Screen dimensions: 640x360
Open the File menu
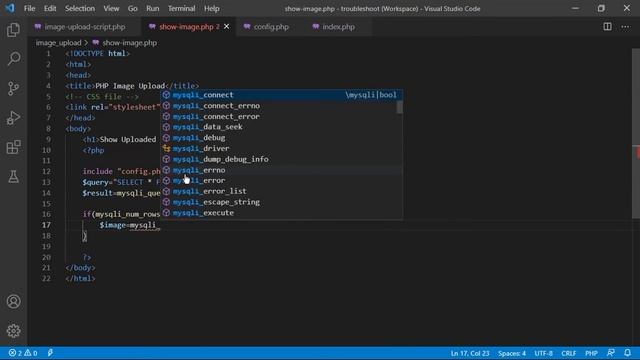point(29,8)
